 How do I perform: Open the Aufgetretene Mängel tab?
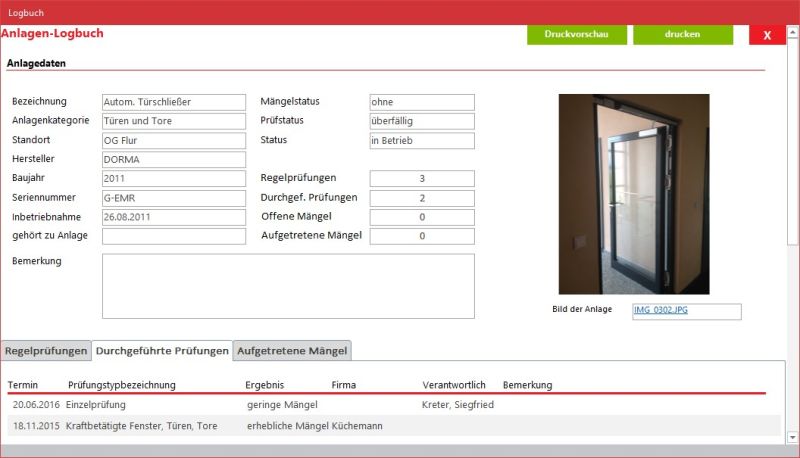pos(292,351)
